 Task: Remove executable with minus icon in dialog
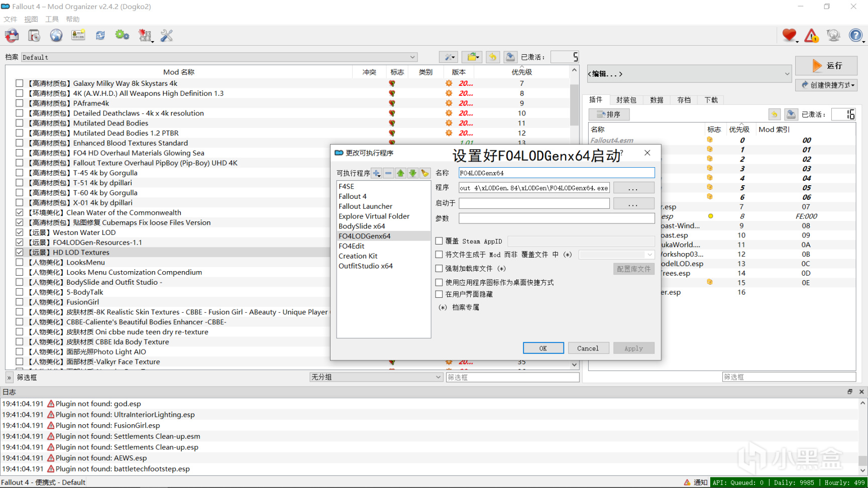(388, 173)
